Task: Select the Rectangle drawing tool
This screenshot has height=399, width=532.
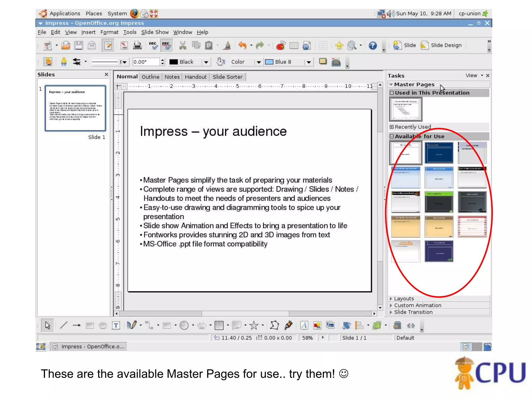Action: click(x=90, y=325)
